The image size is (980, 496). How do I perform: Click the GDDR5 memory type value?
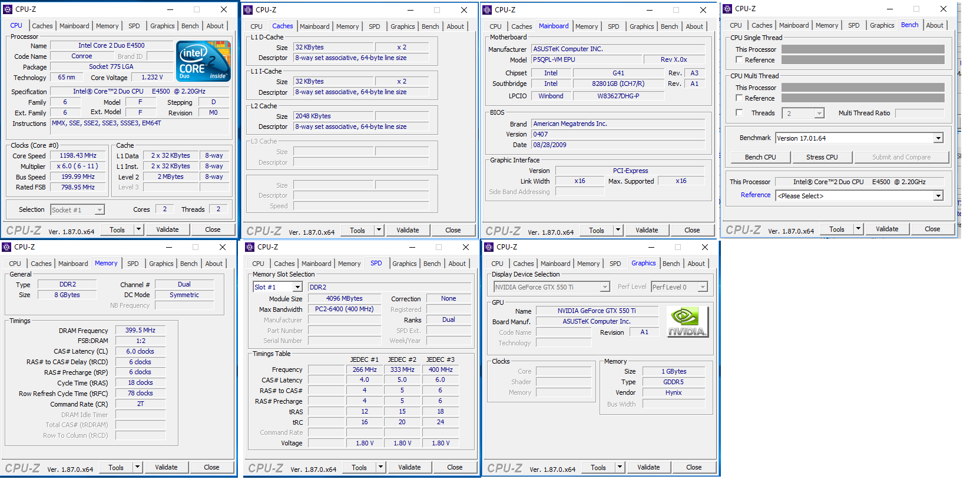pos(673,382)
